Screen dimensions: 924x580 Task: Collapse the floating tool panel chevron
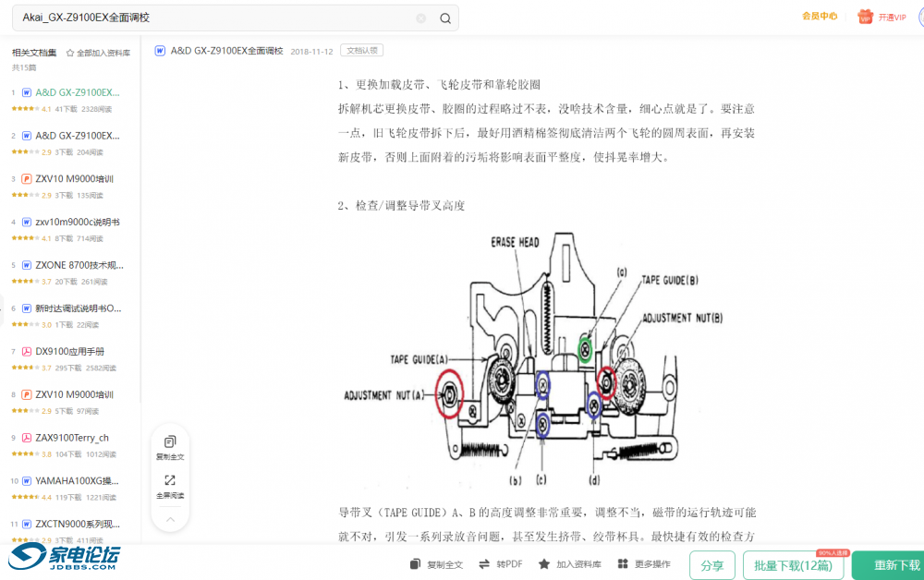pyautogui.click(x=170, y=519)
